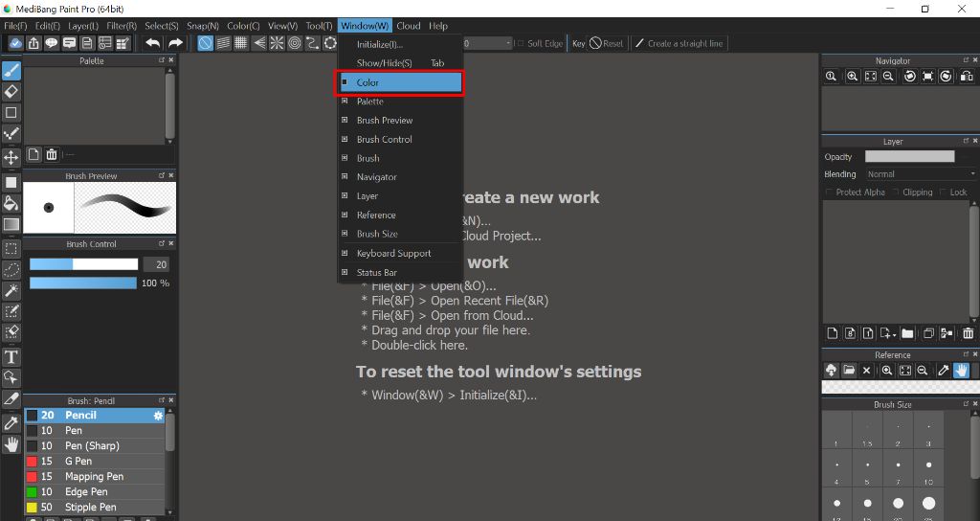The width and height of the screenshot is (980, 521).
Task: Delete palette color with the Palette trash icon
Action: (52, 154)
